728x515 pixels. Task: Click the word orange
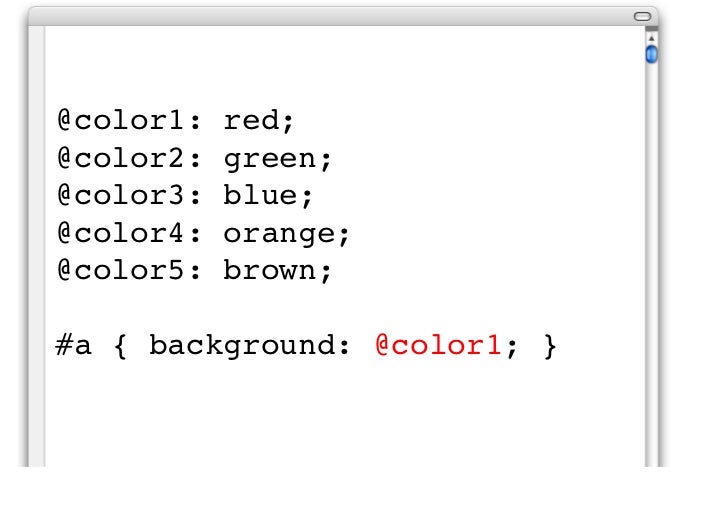(x=279, y=235)
